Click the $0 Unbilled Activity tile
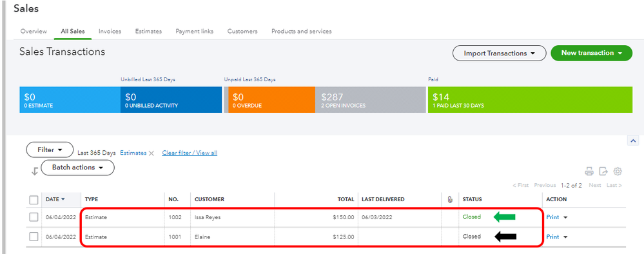 (x=171, y=100)
